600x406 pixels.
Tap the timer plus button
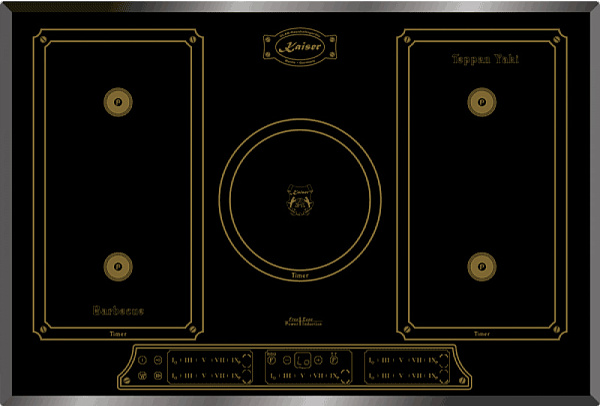317,360
